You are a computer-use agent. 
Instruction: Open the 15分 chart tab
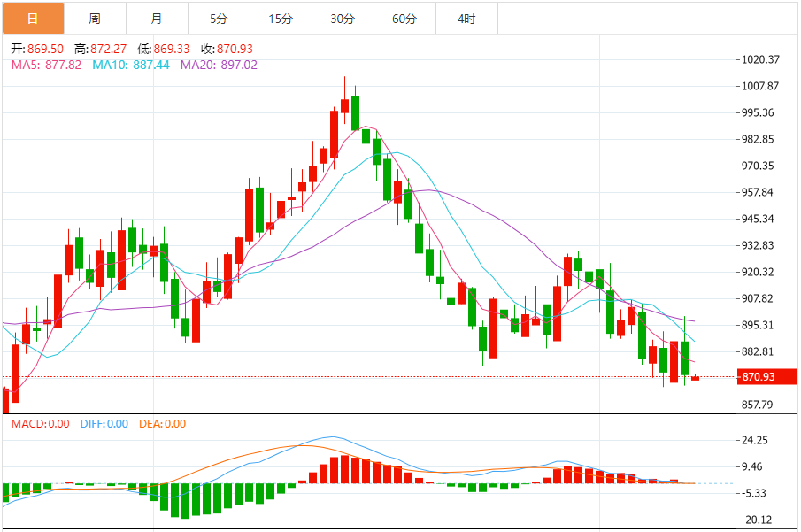pyautogui.click(x=281, y=19)
